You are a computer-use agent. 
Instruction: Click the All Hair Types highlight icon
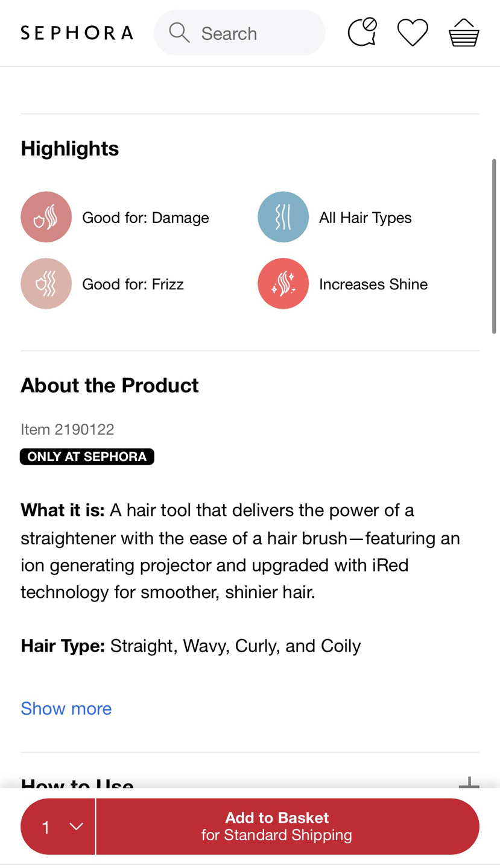pos(283,216)
